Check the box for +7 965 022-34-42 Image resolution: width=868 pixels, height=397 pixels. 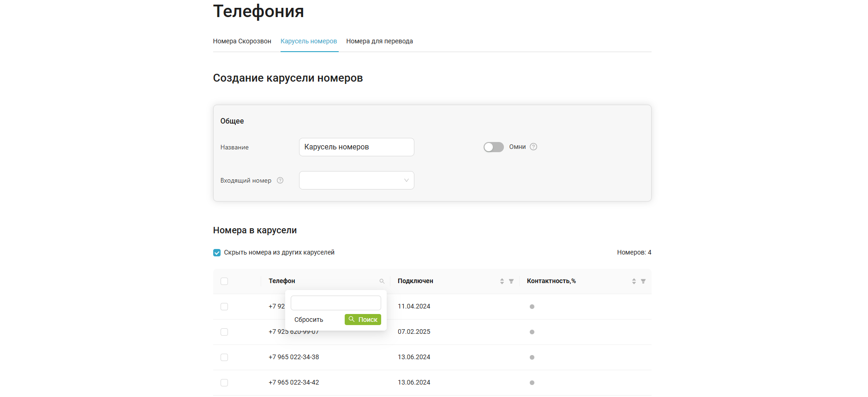[x=224, y=383]
